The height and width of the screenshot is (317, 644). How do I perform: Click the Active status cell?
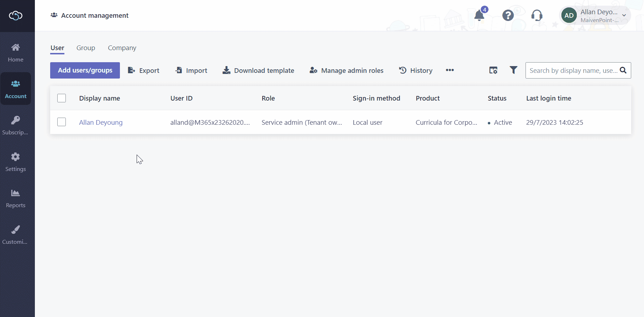(x=500, y=122)
